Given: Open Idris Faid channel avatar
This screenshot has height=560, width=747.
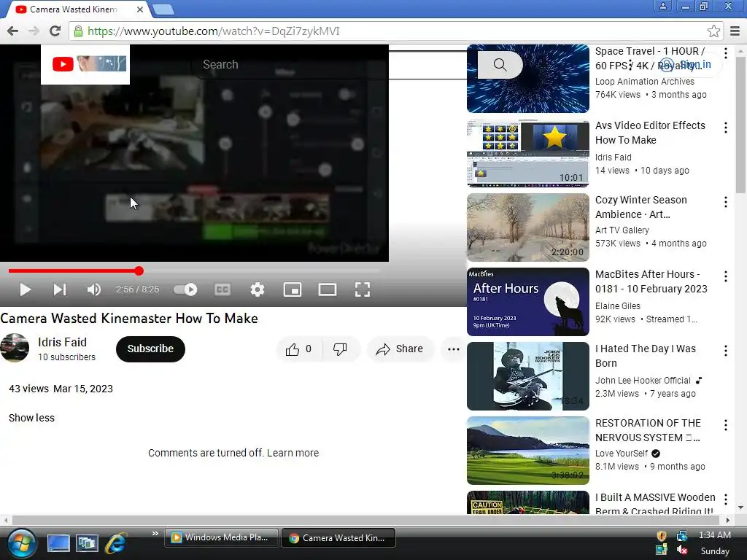Looking at the screenshot, I should [x=15, y=348].
